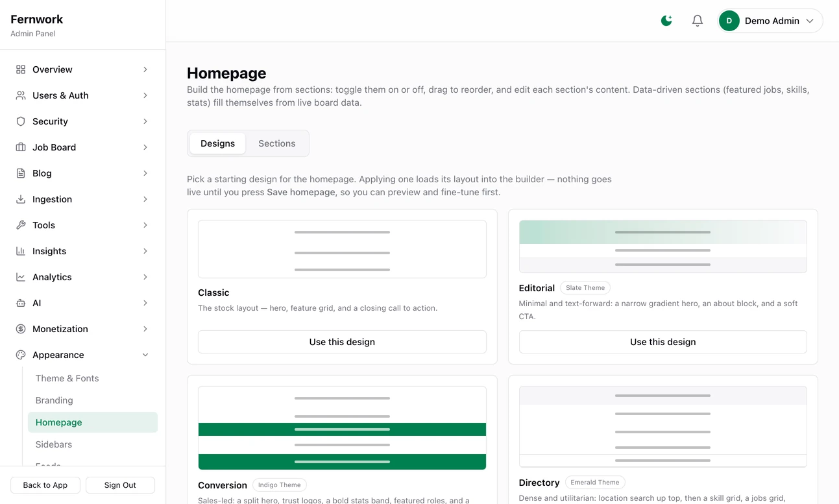Expand the Analytics chevron
The height and width of the screenshot is (504, 839).
pos(145,277)
